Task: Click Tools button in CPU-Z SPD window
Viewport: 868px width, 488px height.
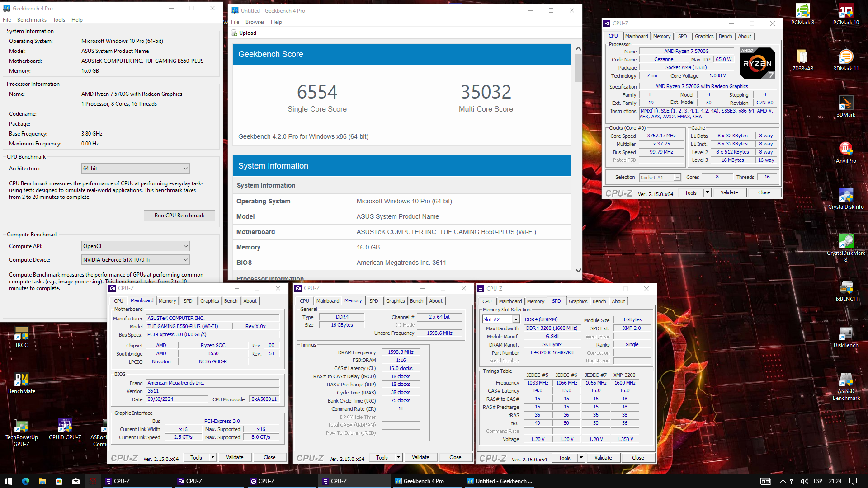Action: (x=564, y=458)
